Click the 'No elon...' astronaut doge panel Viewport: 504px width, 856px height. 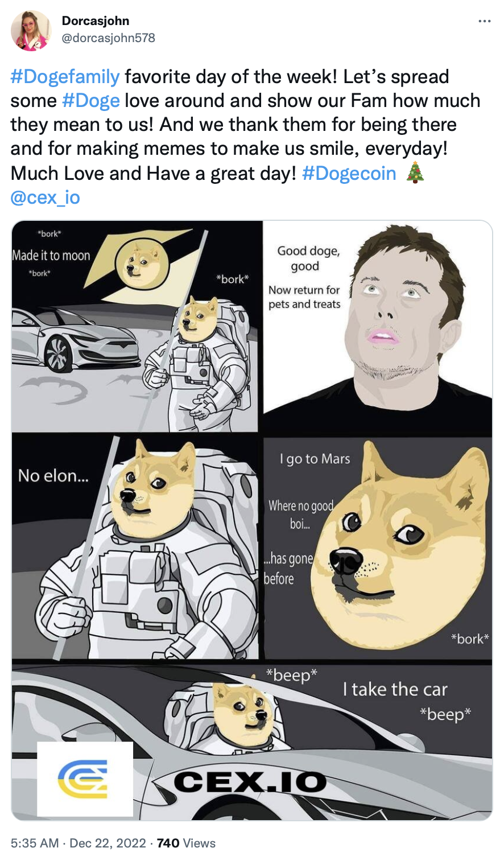click(135, 548)
